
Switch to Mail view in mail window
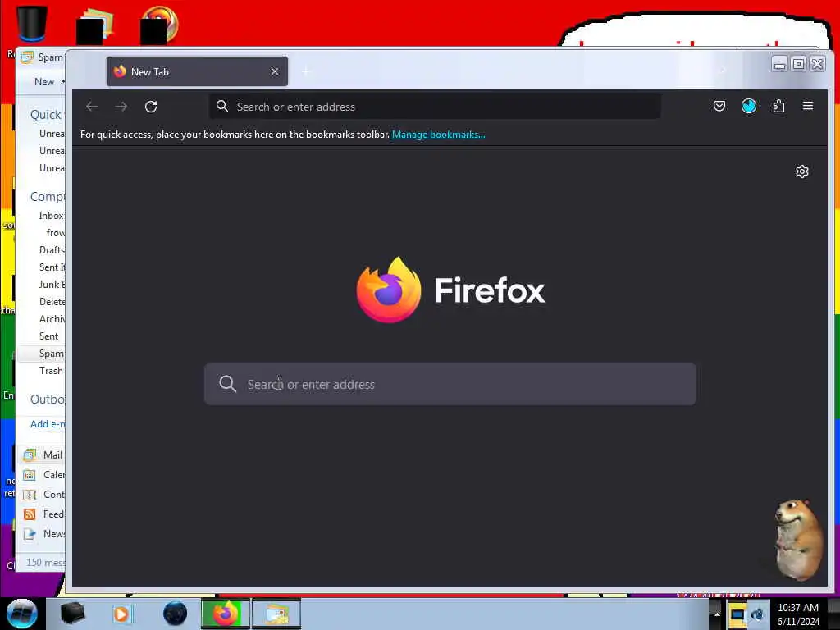tap(44, 454)
